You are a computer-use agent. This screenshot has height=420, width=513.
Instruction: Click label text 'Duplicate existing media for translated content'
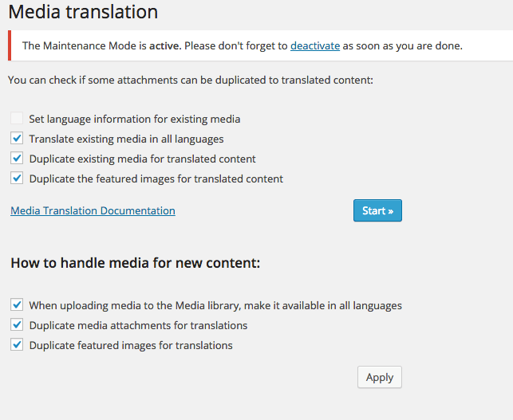pos(142,159)
